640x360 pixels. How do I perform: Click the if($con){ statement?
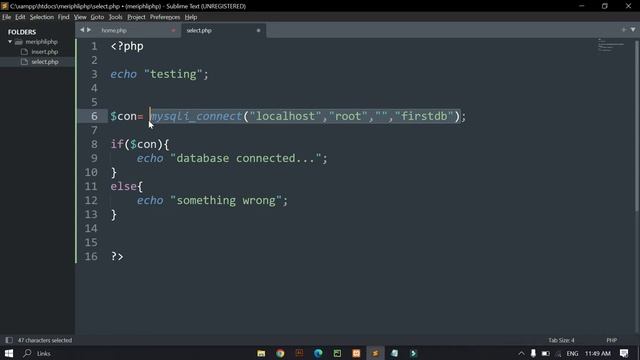click(x=140, y=144)
